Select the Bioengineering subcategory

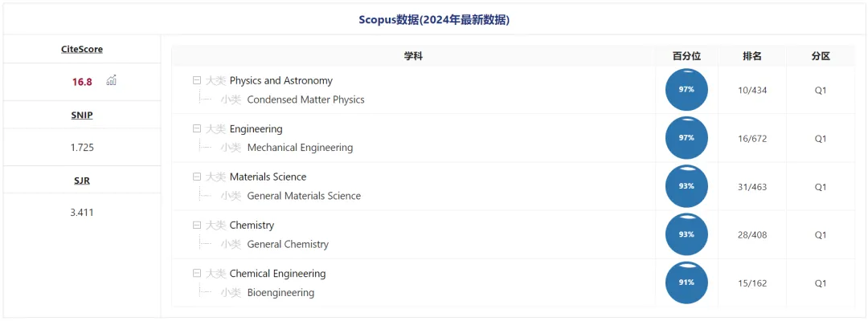280,292
